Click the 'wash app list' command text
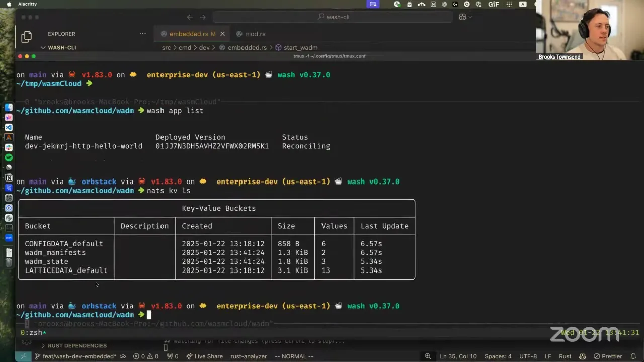644x362 pixels. (175, 111)
